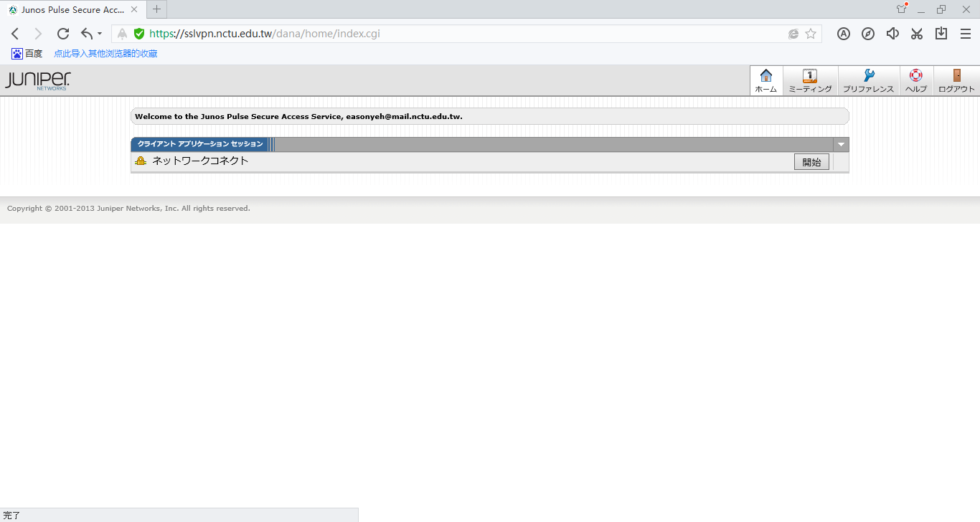Click the address bar URL field

(x=466, y=34)
